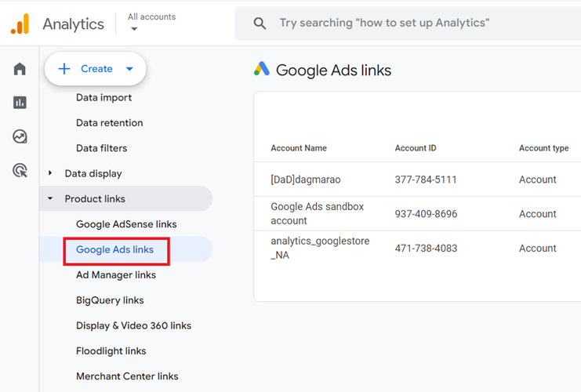Expand the Data display section
Image resolution: width=581 pixels, height=392 pixels.
coord(50,173)
